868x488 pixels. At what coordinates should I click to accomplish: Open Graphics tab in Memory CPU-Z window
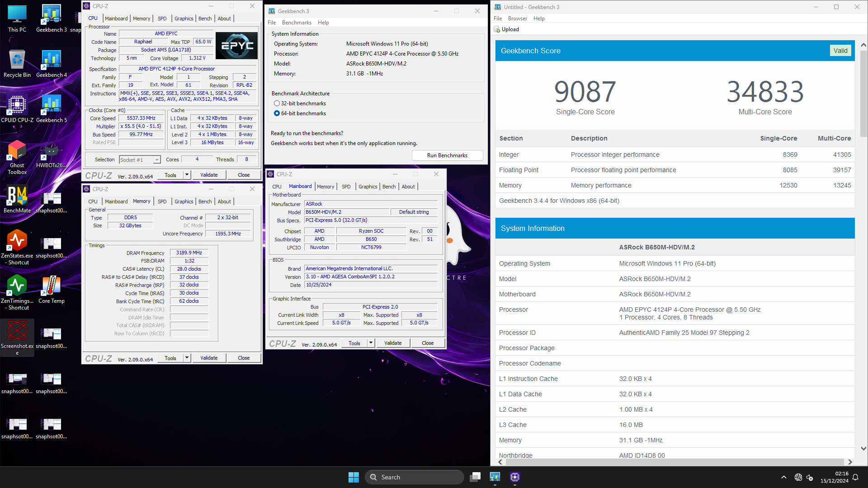tap(184, 202)
